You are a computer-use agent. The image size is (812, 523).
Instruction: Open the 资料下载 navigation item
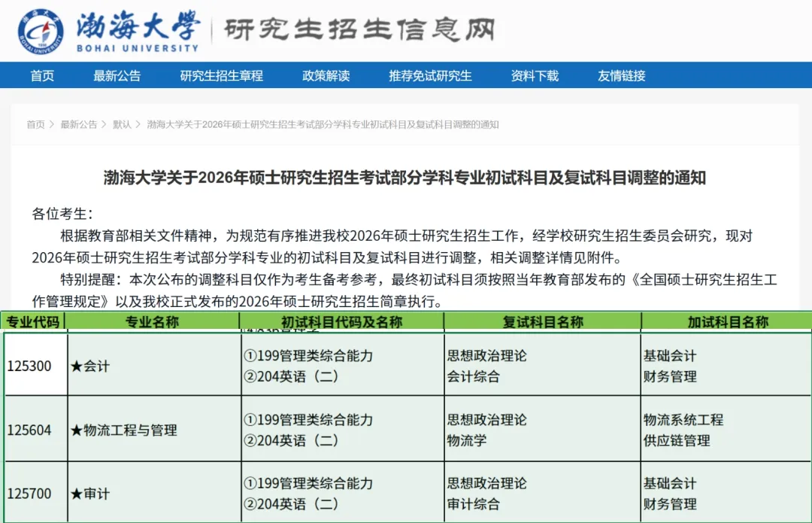(x=535, y=76)
